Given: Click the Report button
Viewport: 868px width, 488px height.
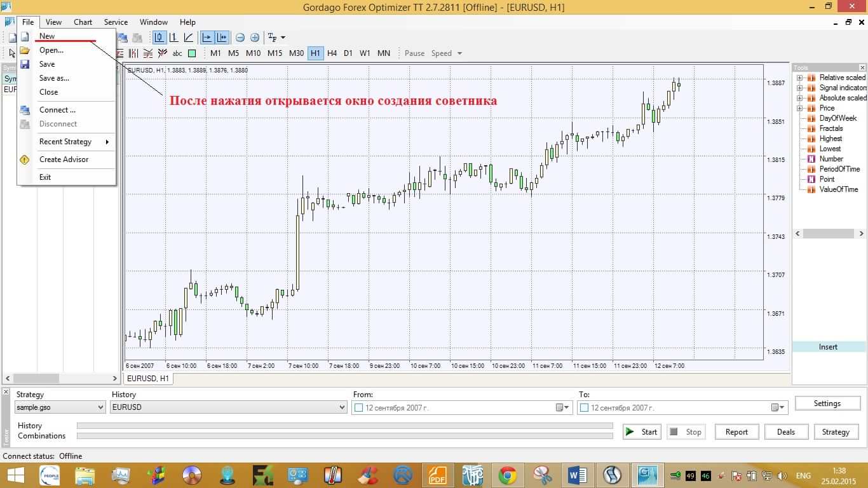Looking at the screenshot, I should click(736, 432).
